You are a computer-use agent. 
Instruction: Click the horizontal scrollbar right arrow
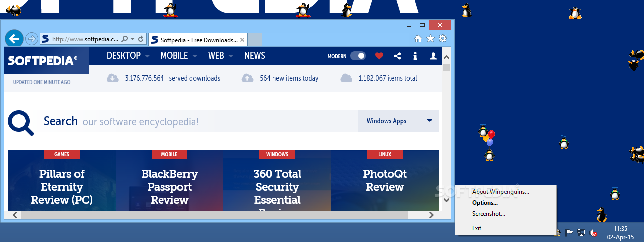pyautogui.click(x=431, y=215)
